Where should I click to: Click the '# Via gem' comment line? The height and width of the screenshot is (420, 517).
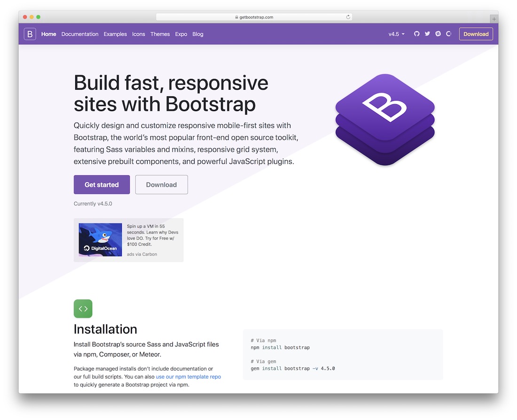264,361
